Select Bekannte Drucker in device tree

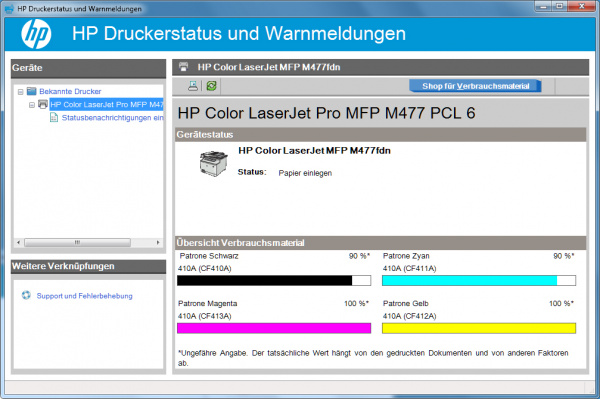(x=70, y=91)
